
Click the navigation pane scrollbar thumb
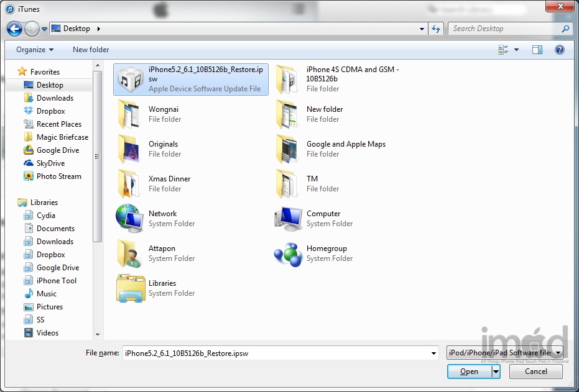coord(98,157)
